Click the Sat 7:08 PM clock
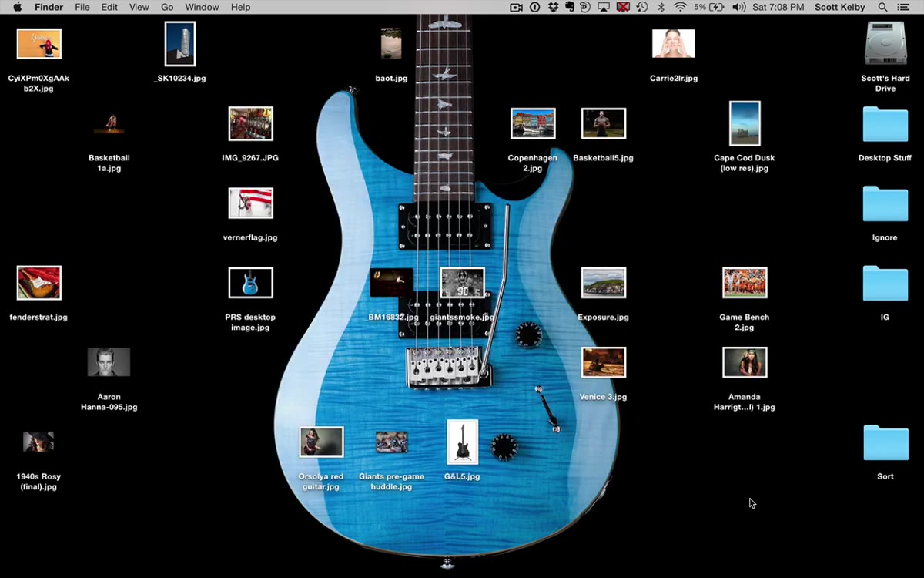The image size is (924, 578). (779, 7)
